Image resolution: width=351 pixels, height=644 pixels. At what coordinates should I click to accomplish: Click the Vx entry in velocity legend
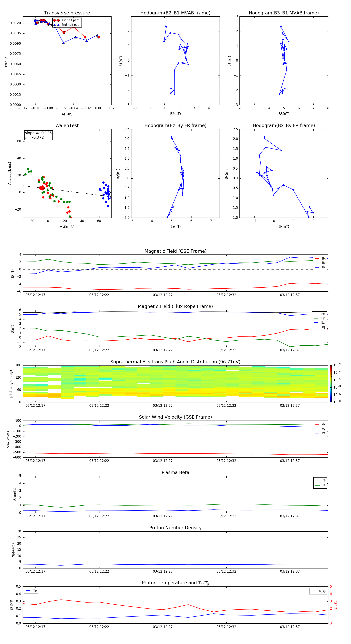point(320,424)
